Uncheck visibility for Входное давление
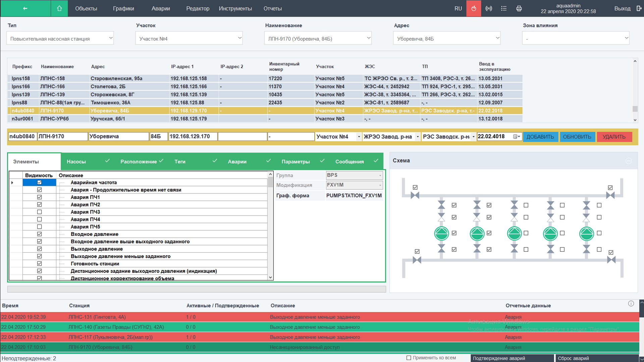 coord(39,234)
